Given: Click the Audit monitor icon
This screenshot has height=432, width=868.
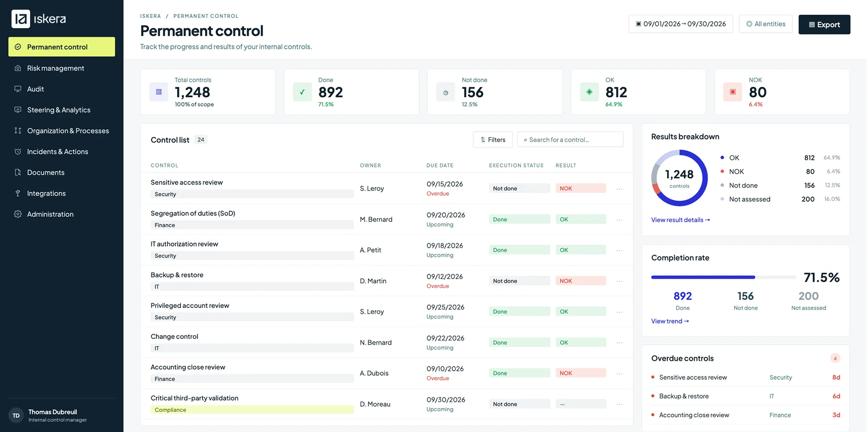Looking at the screenshot, I should (x=18, y=89).
